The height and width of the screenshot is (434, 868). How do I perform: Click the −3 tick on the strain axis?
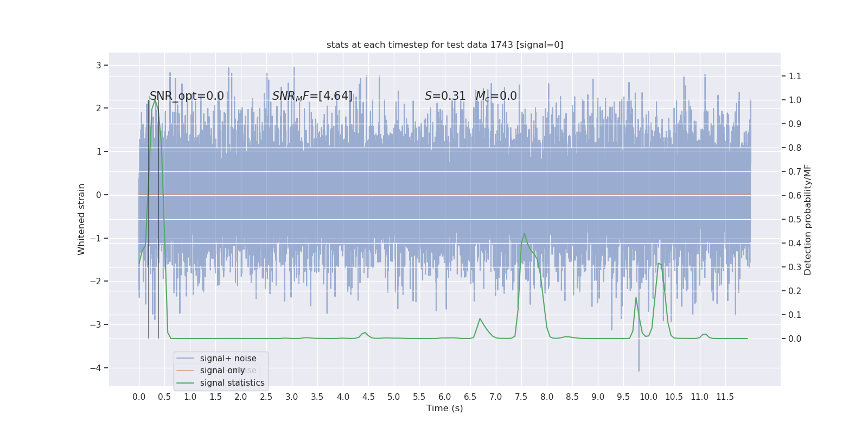coord(95,324)
